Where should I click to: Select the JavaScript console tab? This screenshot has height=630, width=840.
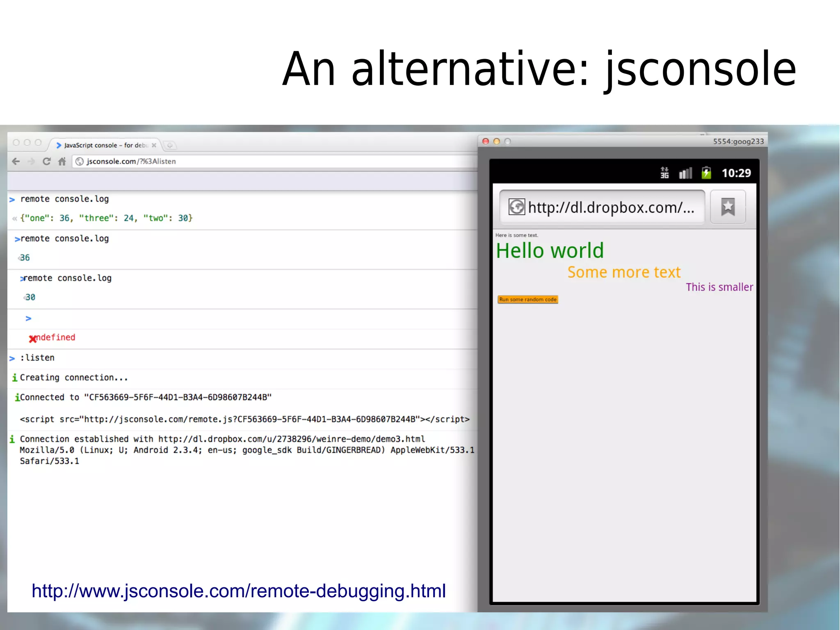coord(105,145)
